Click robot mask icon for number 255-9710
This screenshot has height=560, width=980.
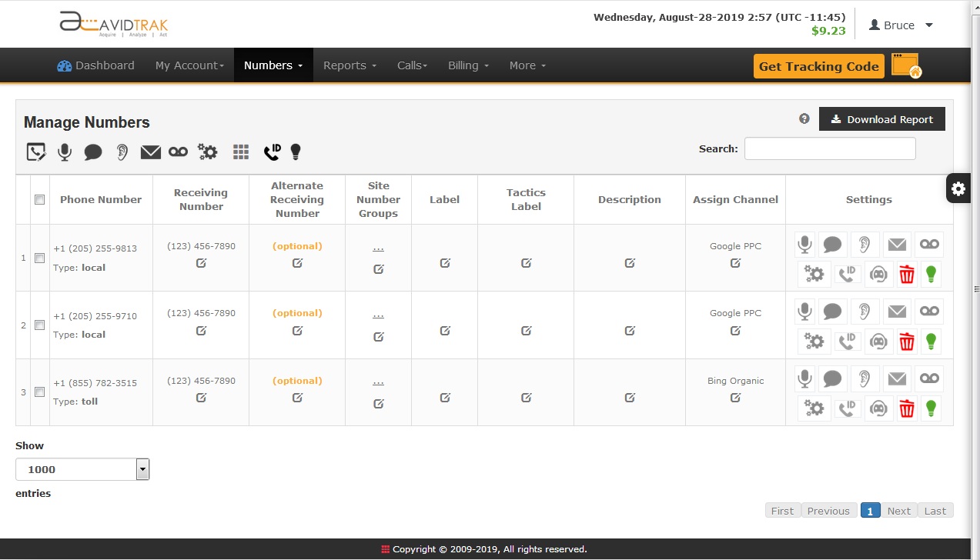point(879,341)
